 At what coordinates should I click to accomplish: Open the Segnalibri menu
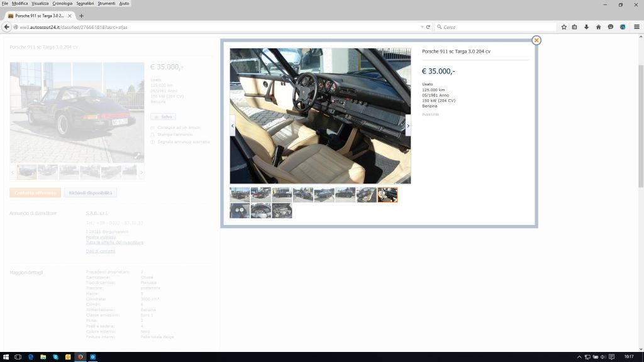85,3
